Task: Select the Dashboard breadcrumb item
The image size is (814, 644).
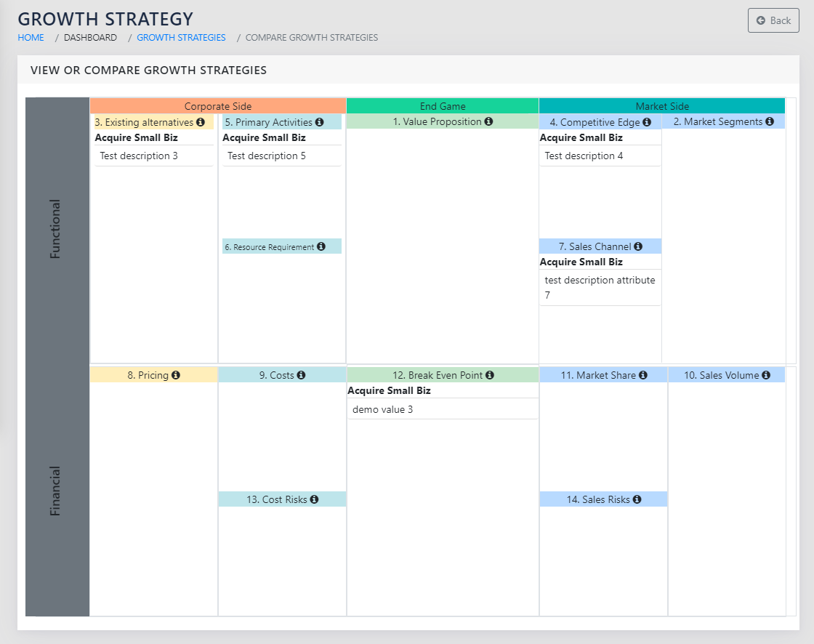Action: [x=90, y=38]
